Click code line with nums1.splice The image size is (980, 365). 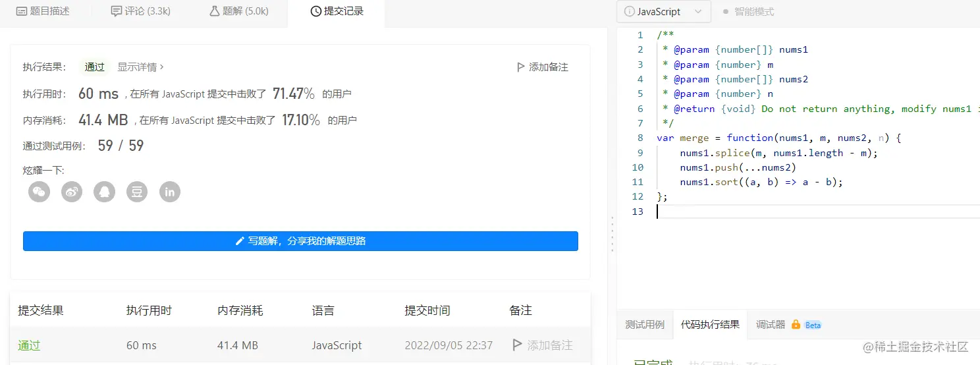coord(779,153)
